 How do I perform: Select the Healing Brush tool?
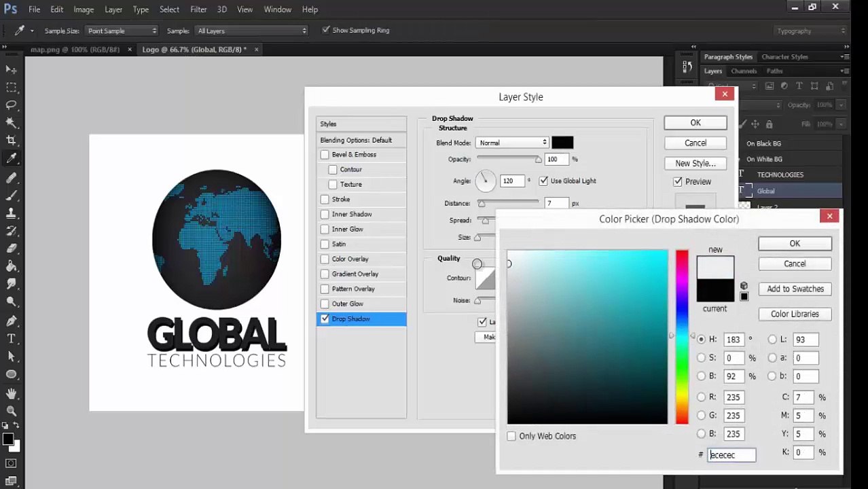pos(11,177)
